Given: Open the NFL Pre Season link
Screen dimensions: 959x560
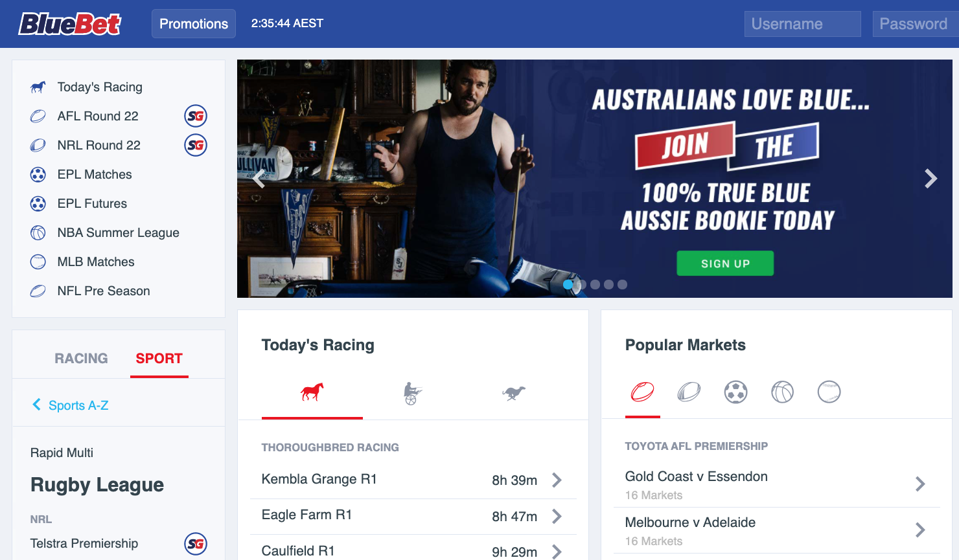Looking at the screenshot, I should pos(104,291).
